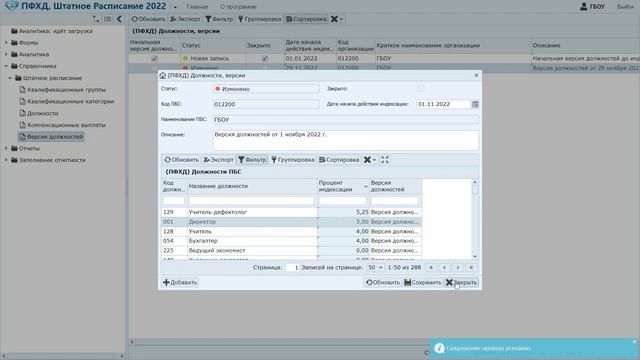Viewport: 640px width, 360px height.
Task: Collapse the Штатное расписание subfolder
Action: pyautogui.click(x=10, y=78)
